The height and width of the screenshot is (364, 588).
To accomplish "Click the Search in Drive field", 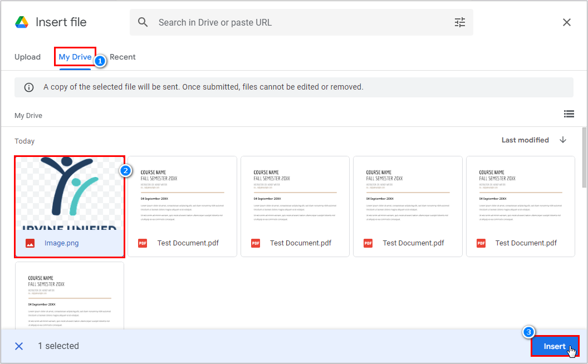I will coord(301,22).
